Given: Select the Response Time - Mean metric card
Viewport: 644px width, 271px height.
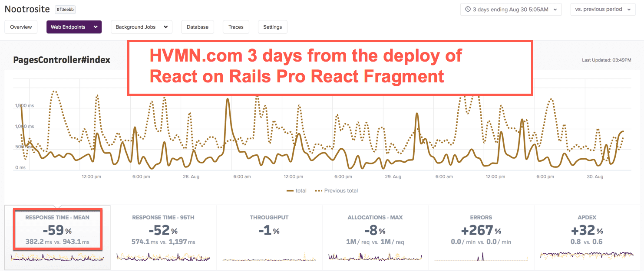Looking at the screenshot, I should (57, 230).
